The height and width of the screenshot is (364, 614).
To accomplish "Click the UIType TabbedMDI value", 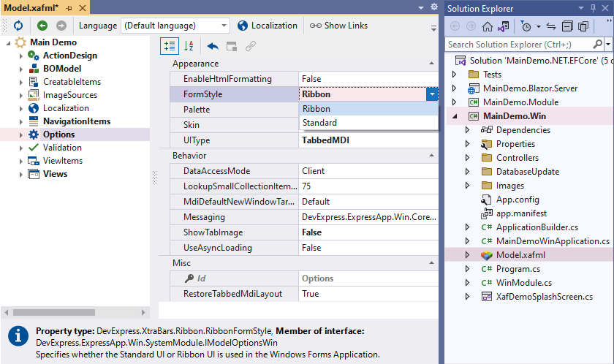I will (368, 140).
